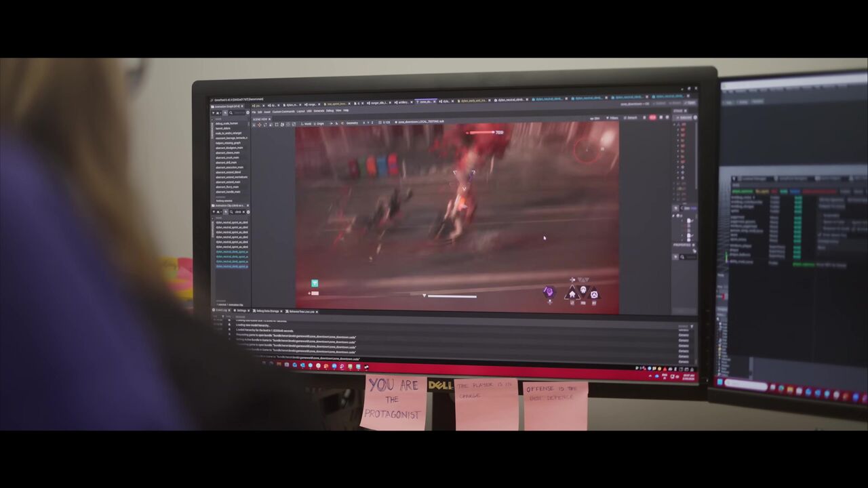868x488 pixels.
Task: Toggle the X axis button
Action: click(x=364, y=123)
